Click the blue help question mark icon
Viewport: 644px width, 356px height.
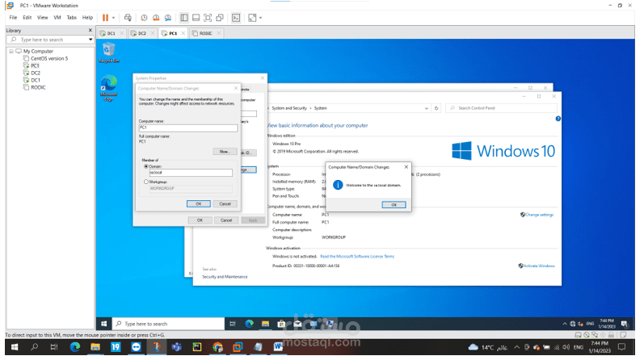(x=558, y=119)
